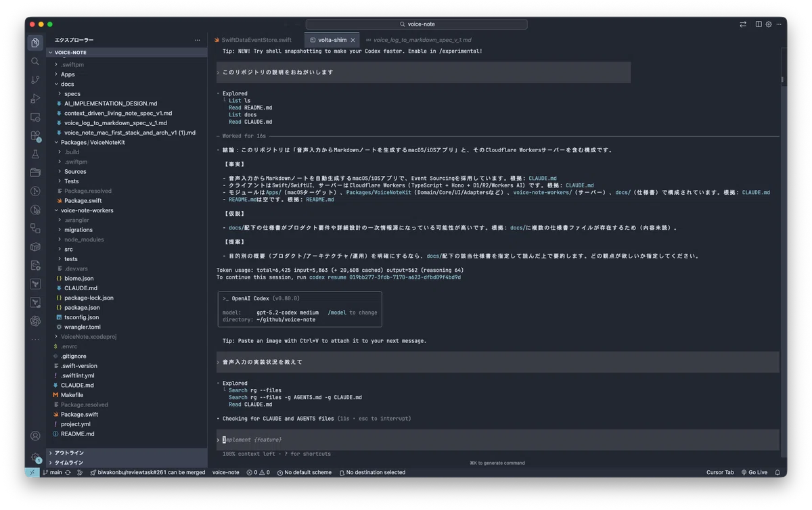Open Makefile in explorer
The width and height of the screenshot is (812, 510).
click(x=127, y=395)
